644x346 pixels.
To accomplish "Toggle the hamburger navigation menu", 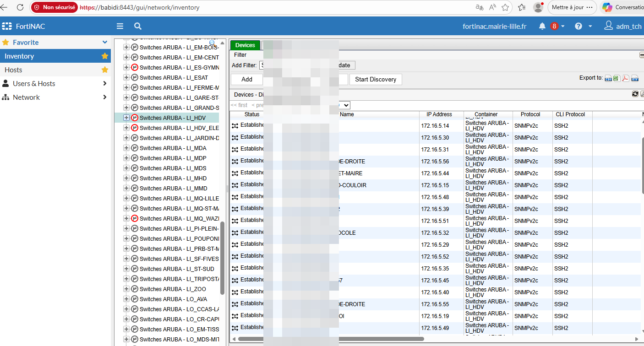I will tap(120, 26).
